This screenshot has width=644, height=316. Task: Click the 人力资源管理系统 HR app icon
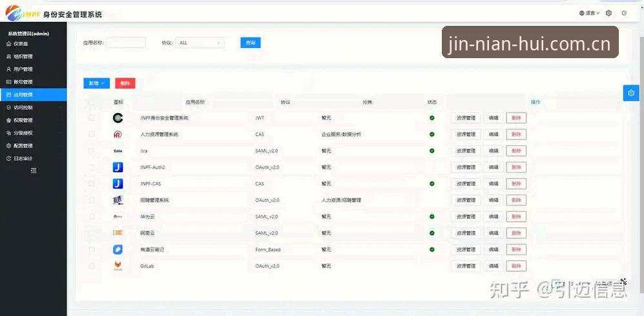[x=118, y=134]
